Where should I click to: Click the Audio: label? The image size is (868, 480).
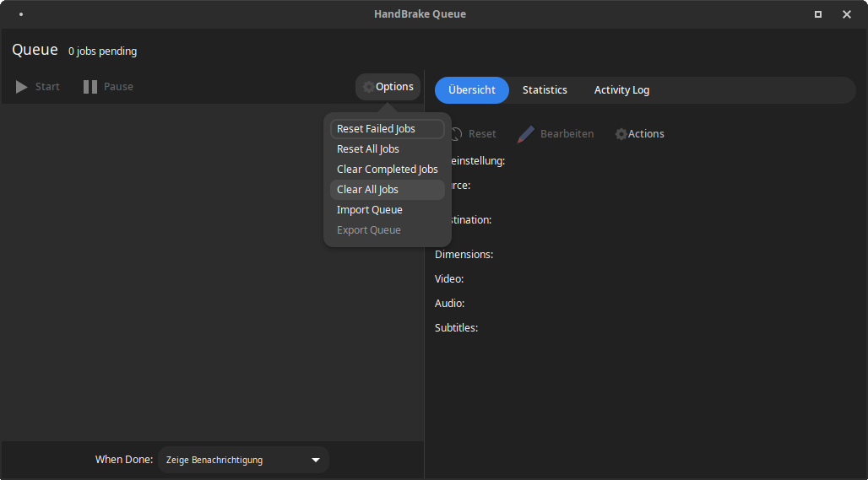click(449, 304)
